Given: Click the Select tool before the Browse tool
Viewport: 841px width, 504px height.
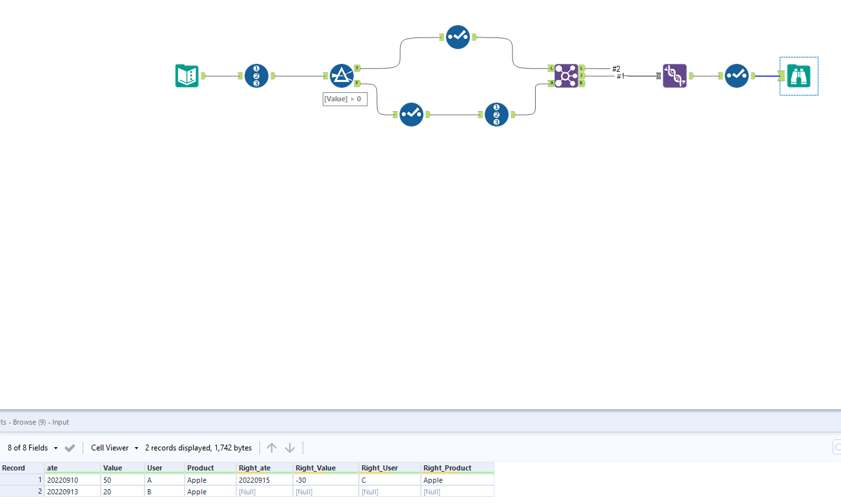Looking at the screenshot, I should coord(736,76).
